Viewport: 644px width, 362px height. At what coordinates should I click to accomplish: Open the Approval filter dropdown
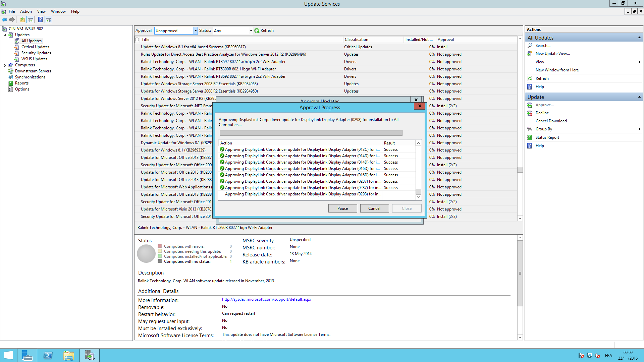point(195,31)
